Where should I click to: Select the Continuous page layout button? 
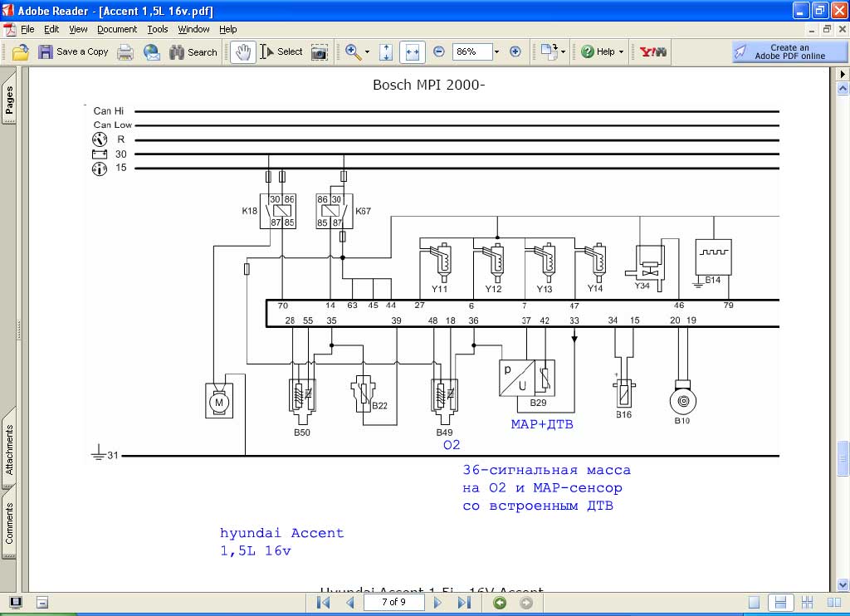tap(780, 603)
